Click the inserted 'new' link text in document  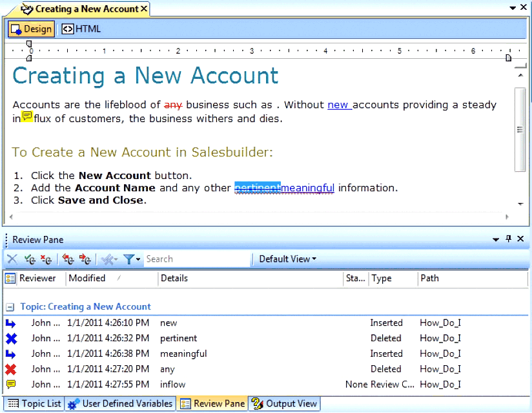(x=338, y=105)
